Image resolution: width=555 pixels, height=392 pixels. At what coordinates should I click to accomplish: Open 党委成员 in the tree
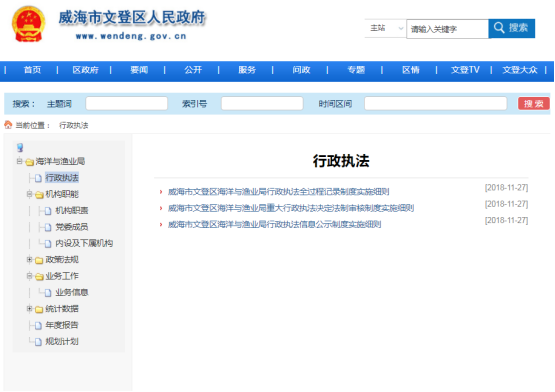point(72,227)
